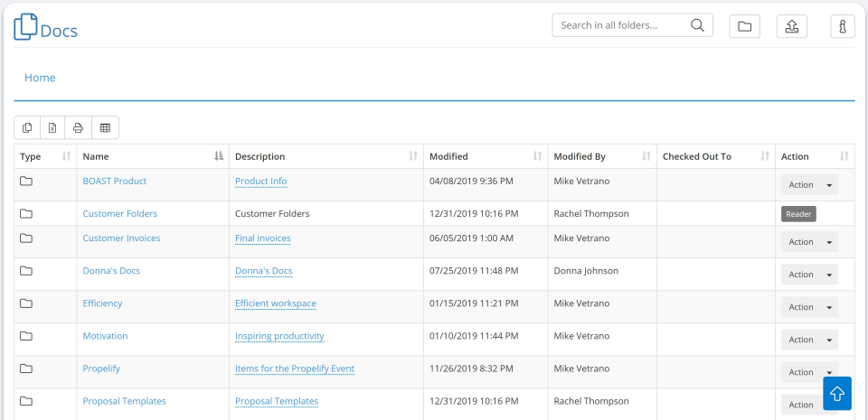The width and height of the screenshot is (868, 420).
Task: Click the copy table icon button
Action: (x=27, y=128)
